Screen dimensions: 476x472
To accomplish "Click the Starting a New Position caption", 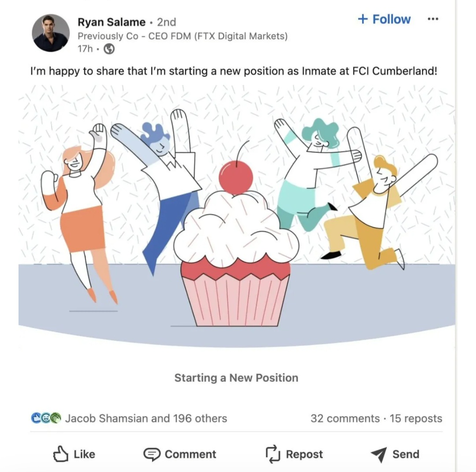I will 236,378.
